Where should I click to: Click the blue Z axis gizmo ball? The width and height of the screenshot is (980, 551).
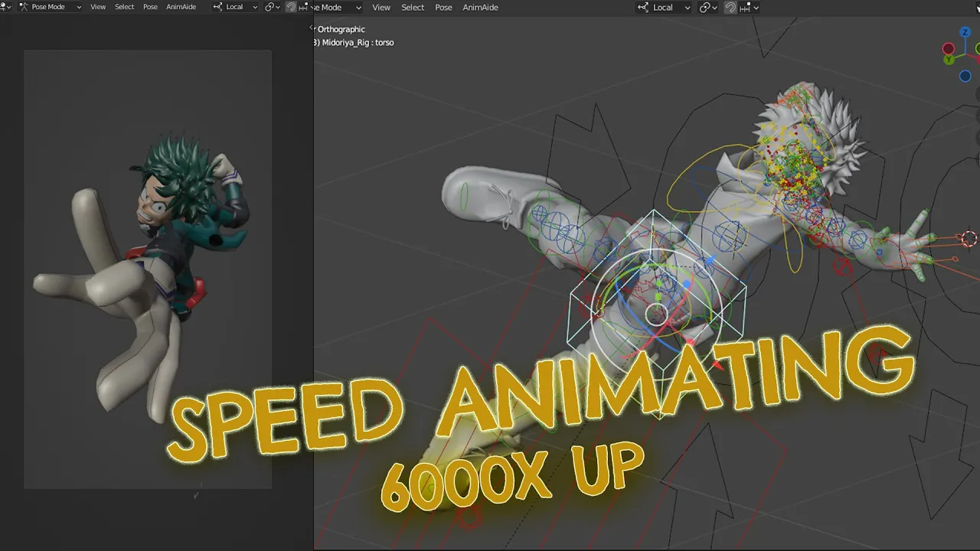pos(966,33)
